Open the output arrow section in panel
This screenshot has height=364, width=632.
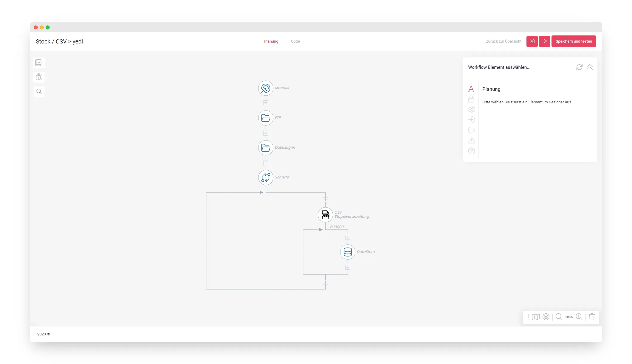pyautogui.click(x=471, y=130)
